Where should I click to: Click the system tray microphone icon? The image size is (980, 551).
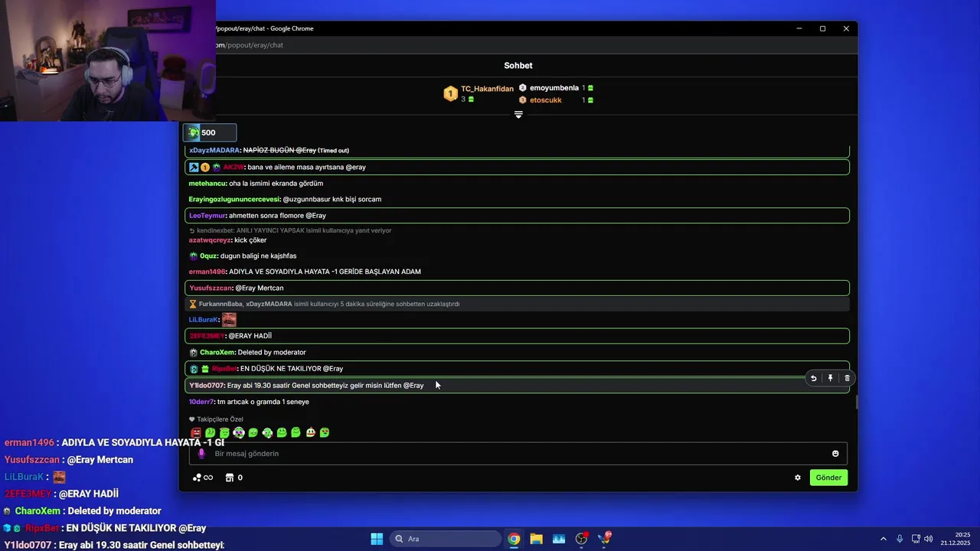click(900, 539)
